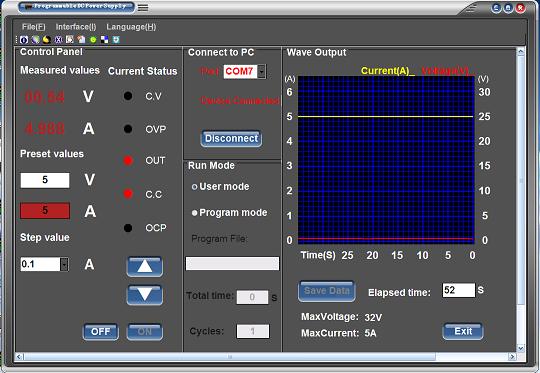Click the blue-black checkered squares icon
540x373 pixels.
(104, 40)
